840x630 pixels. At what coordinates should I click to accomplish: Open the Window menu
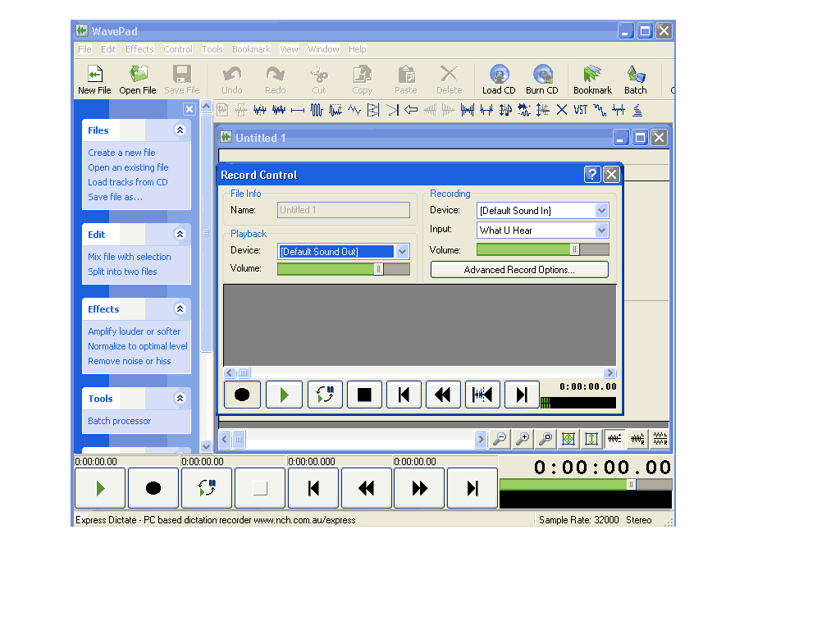(323, 49)
